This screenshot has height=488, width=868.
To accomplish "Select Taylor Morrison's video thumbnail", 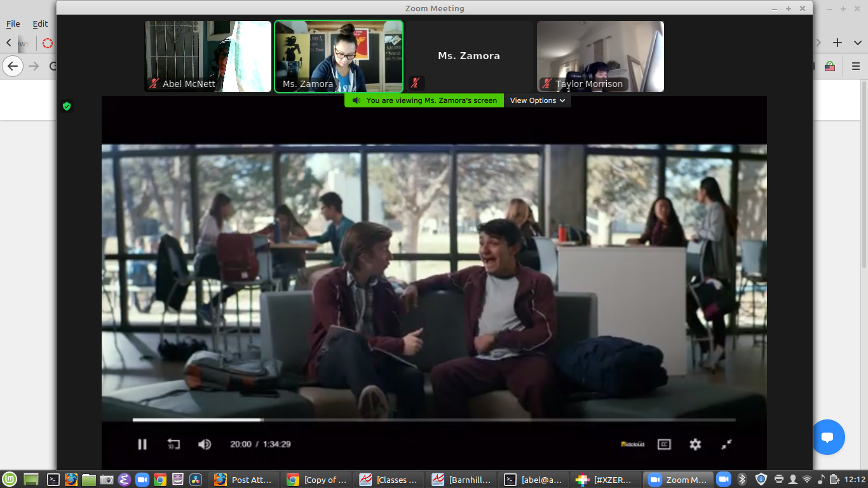I will point(600,57).
